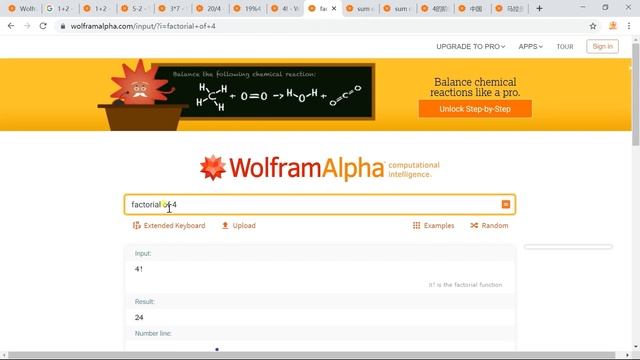Click the 'Balance chemical reactions like a pro' text
Viewport: 640px width, 360px height.
click(x=475, y=87)
